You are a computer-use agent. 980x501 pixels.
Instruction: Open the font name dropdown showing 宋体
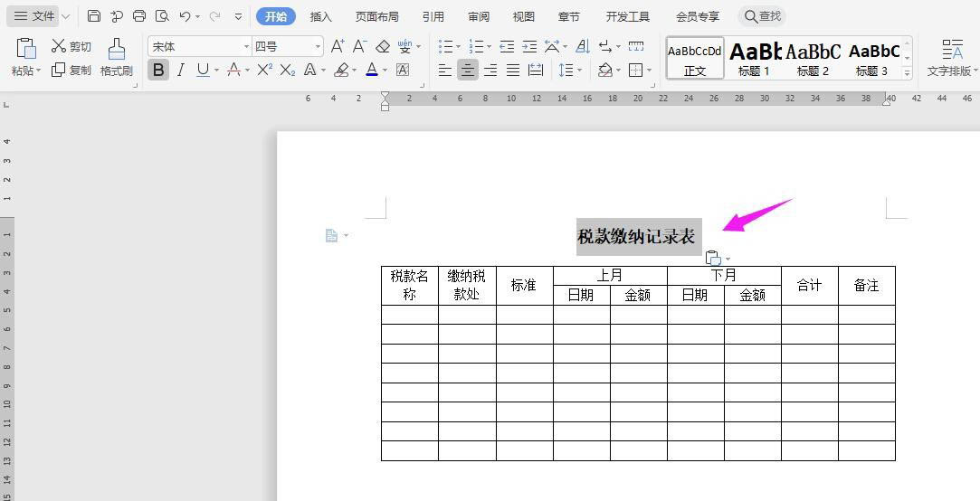[199, 46]
